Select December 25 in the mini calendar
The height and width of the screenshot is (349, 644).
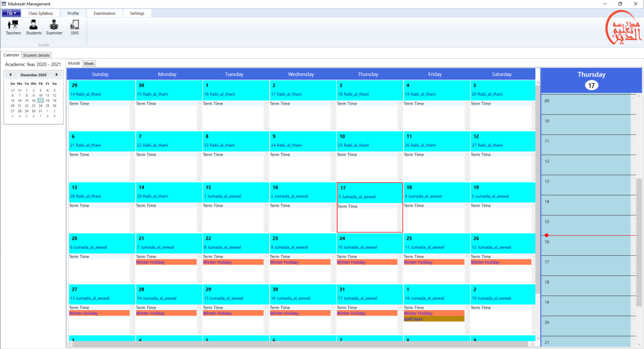click(47, 106)
